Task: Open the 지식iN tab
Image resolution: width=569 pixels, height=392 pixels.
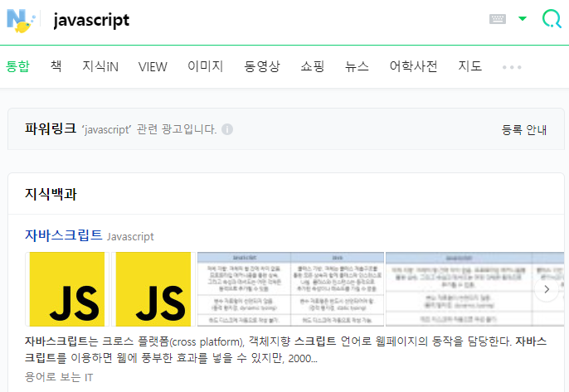Action: (100, 66)
